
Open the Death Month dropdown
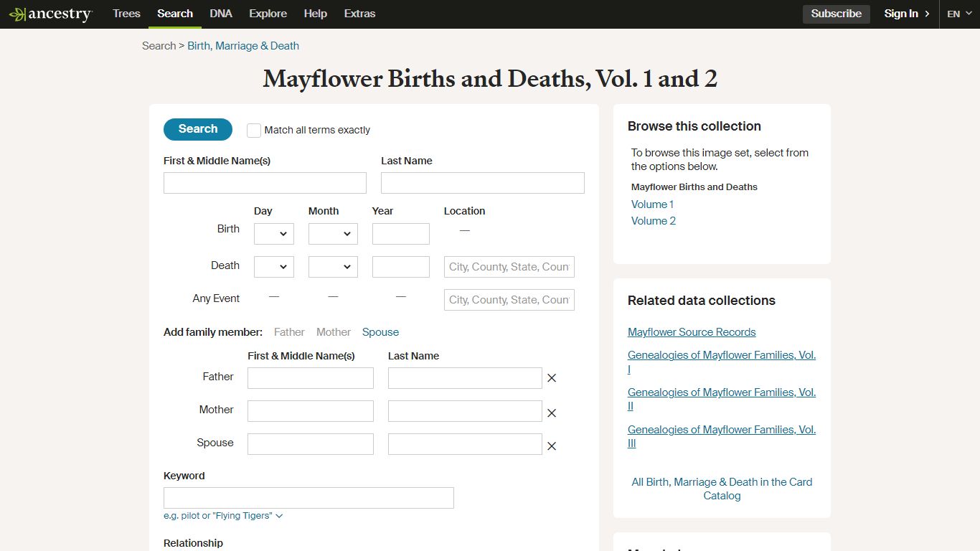pyautogui.click(x=333, y=267)
